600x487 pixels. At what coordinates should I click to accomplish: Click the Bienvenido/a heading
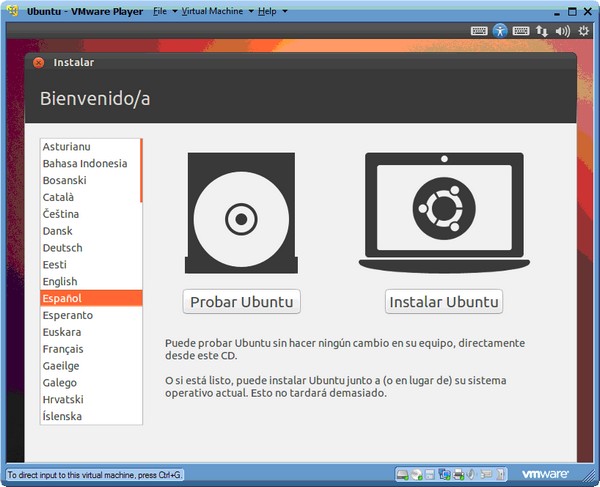[x=95, y=98]
